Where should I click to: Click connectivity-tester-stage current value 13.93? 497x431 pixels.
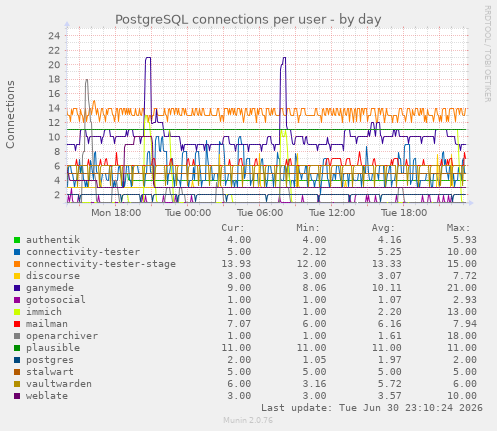236,264
